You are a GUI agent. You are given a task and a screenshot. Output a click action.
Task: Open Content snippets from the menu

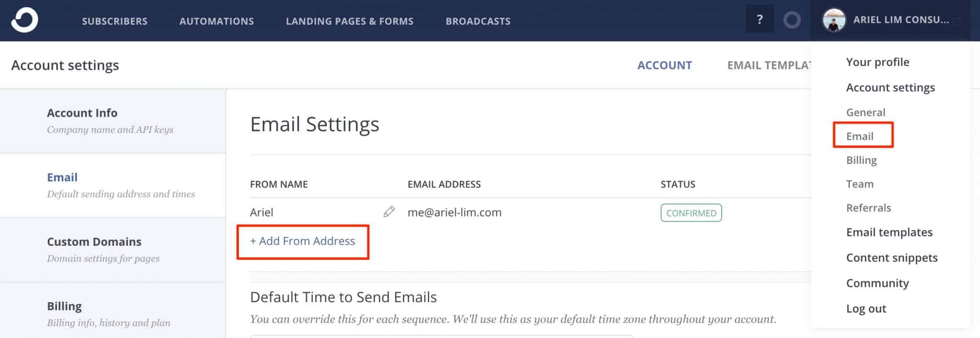(x=892, y=258)
